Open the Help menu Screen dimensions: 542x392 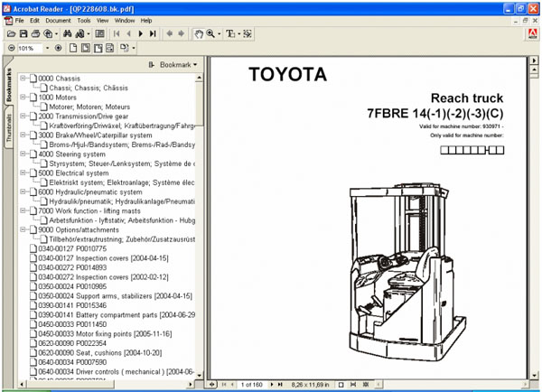[146, 21]
